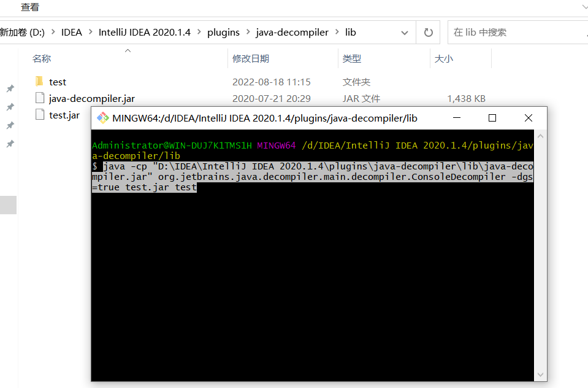Click the 在 lib 中搜索 search field

point(515,33)
